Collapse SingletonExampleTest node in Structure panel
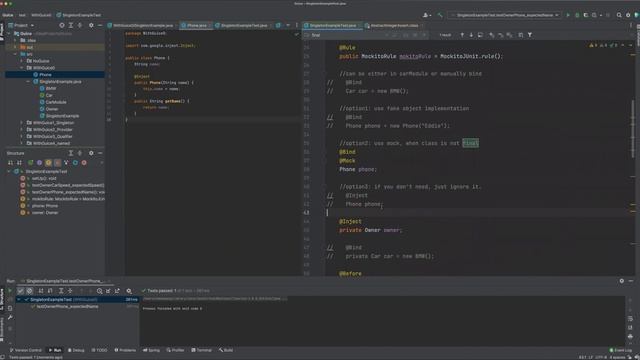Viewport: 640px width, 360px height. point(9,171)
